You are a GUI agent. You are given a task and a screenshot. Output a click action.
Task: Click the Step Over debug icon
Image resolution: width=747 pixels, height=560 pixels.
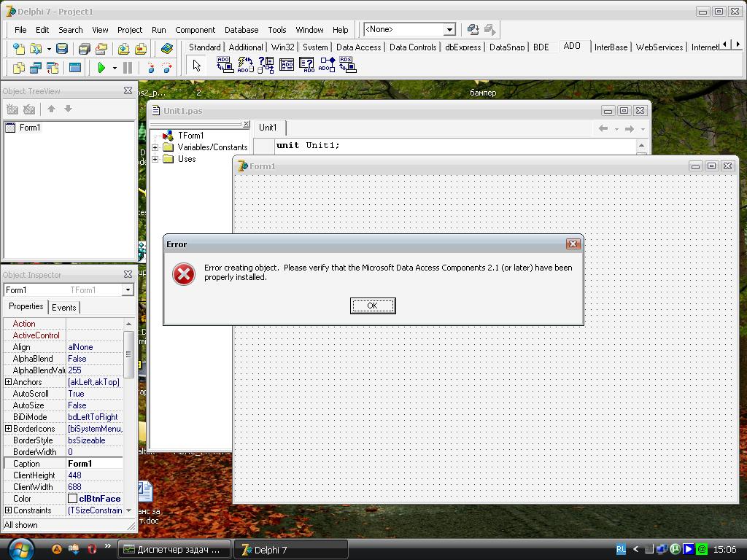coord(167,68)
